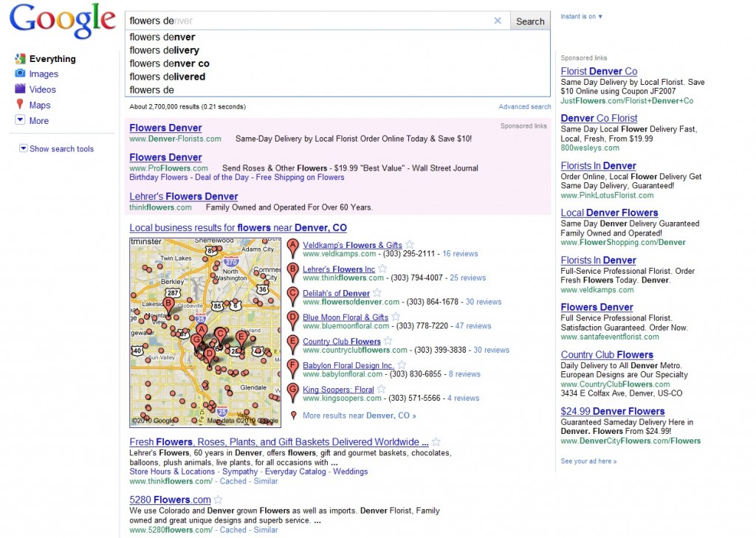Open Florist Denver Co sponsored link

pos(599,71)
